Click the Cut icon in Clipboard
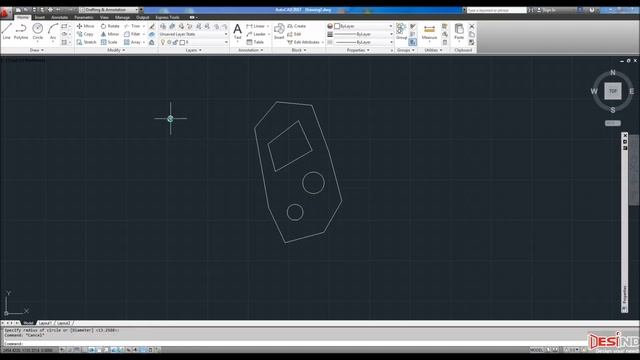 click(x=472, y=26)
